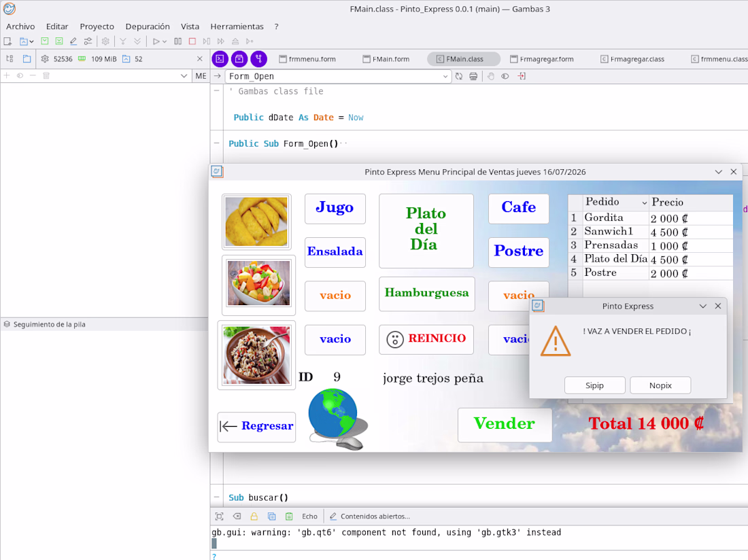
Task: Click the project tree view icon
Action: [x=10, y=58]
